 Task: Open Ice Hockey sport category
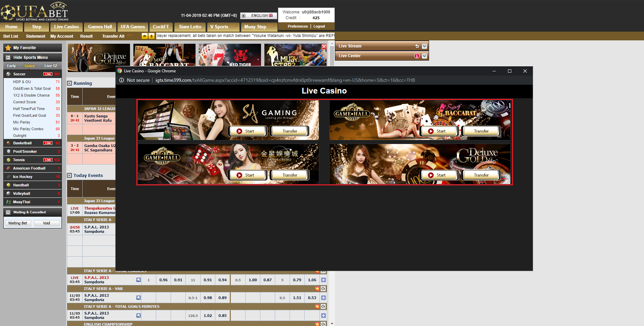coord(33,177)
